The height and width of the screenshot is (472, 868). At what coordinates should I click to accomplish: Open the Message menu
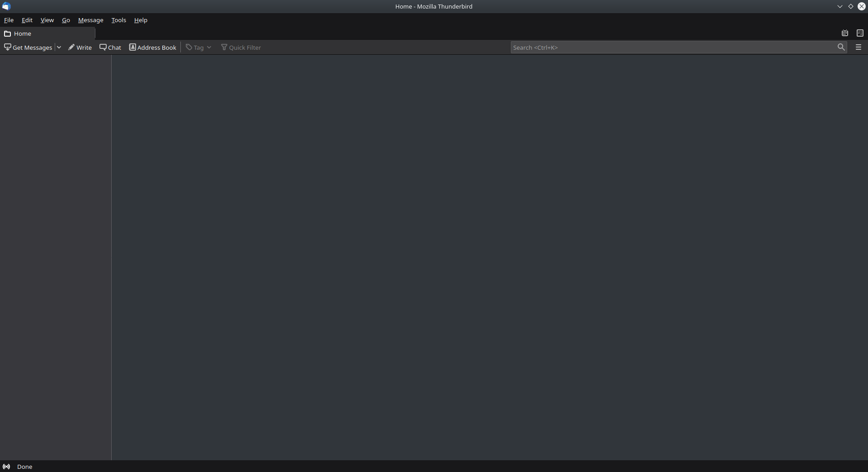click(90, 20)
